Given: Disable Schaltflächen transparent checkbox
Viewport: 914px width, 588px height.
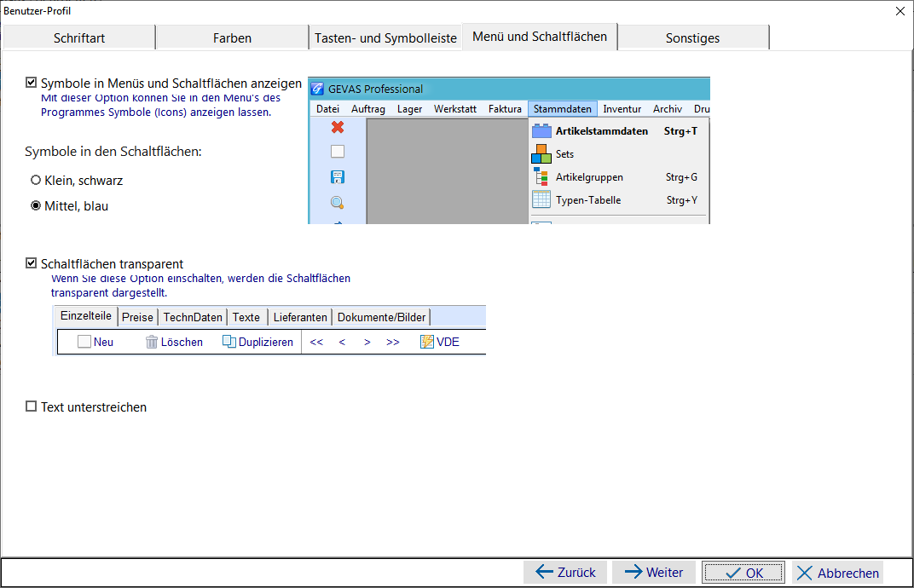Looking at the screenshot, I should [32, 263].
